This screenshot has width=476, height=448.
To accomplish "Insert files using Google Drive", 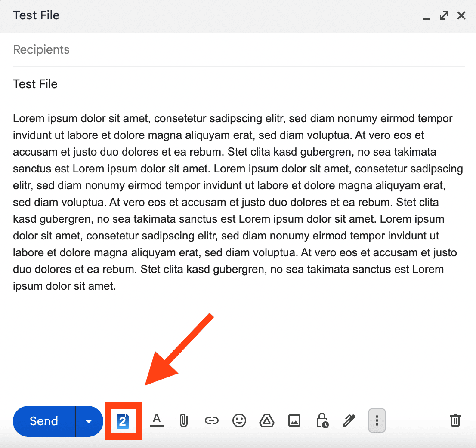I will click(267, 421).
